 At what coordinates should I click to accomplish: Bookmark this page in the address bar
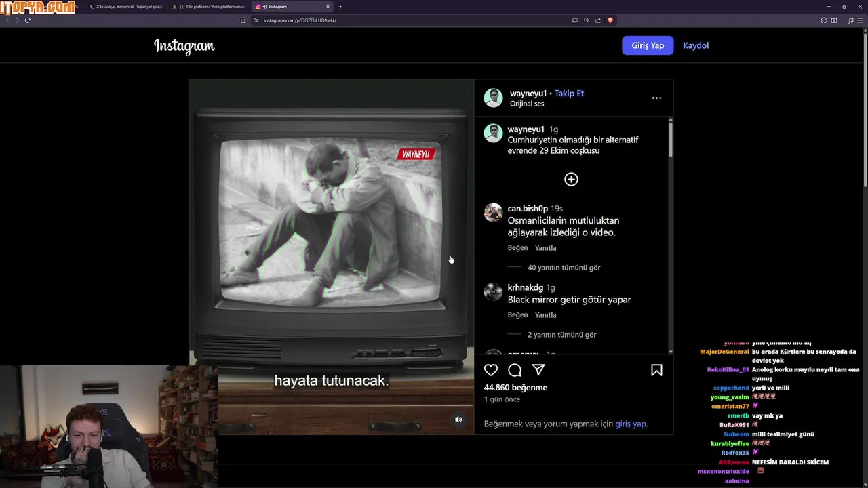click(x=243, y=20)
